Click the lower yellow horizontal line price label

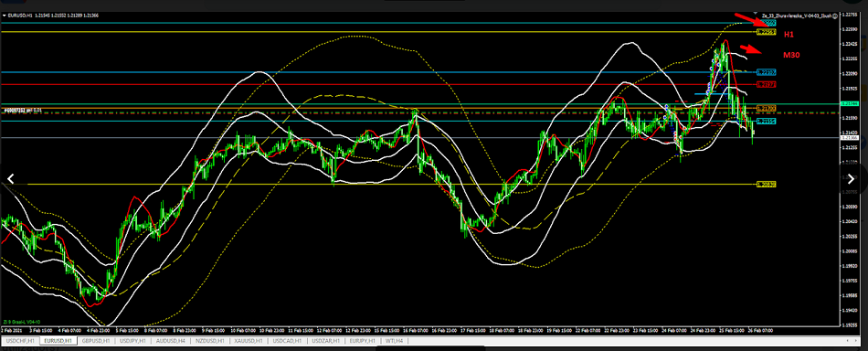click(x=767, y=184)
